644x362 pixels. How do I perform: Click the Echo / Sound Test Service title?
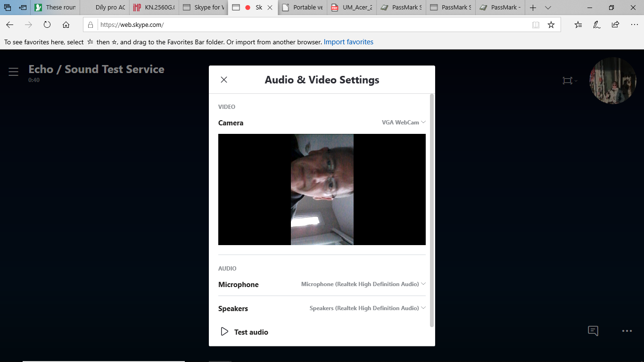[x=96, y=69]
